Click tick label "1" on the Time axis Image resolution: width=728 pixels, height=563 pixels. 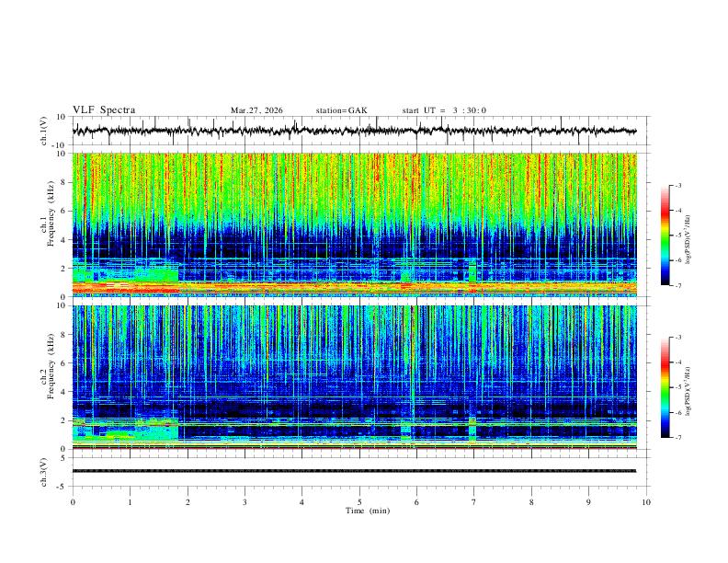point(130,502)
